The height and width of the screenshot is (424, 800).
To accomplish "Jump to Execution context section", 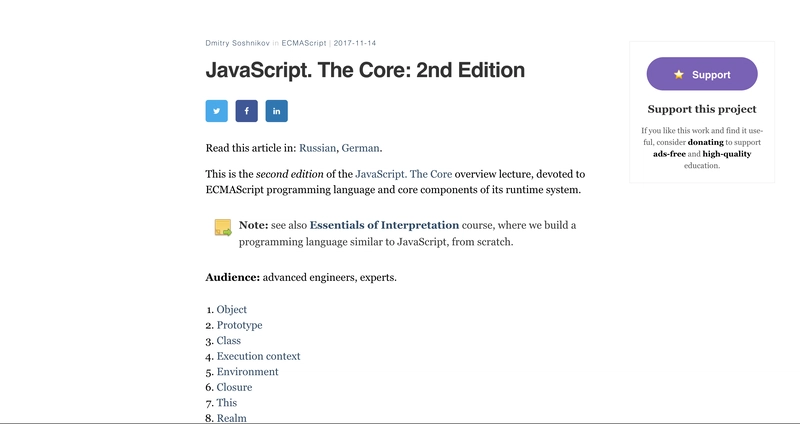I will point(258,356).
